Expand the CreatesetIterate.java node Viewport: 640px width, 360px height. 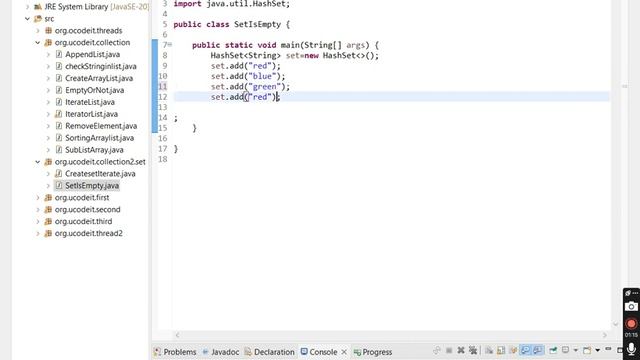coord(48,173)
